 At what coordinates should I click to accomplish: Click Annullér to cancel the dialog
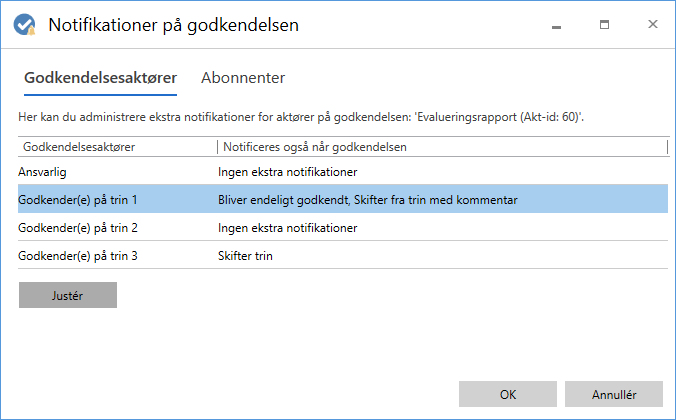(x=613, y=394)
